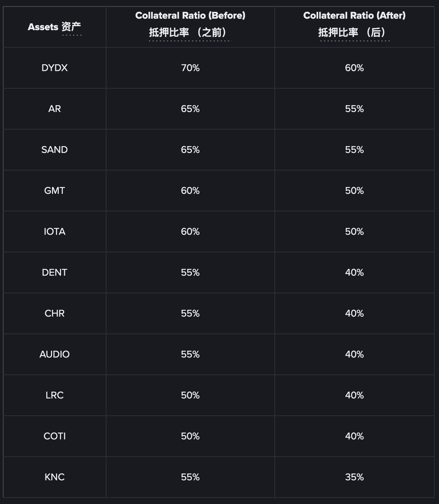Click the LRC asset name

55,395
